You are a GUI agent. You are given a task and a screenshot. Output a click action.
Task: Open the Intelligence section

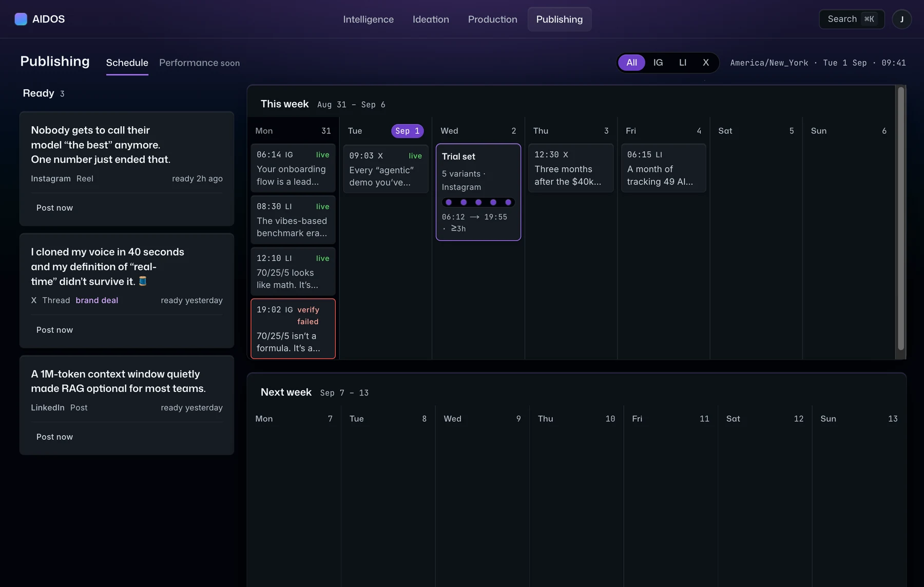[x=368, y=19]
